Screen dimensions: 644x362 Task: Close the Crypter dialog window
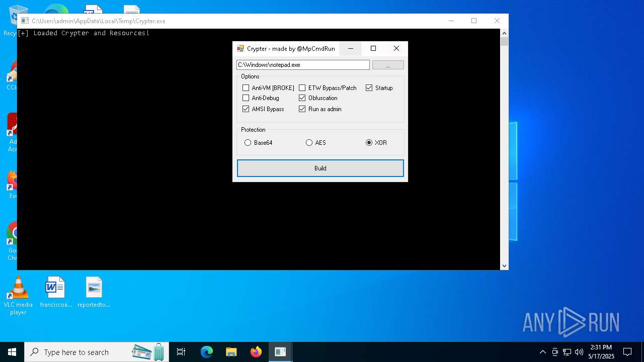(396, 49)
